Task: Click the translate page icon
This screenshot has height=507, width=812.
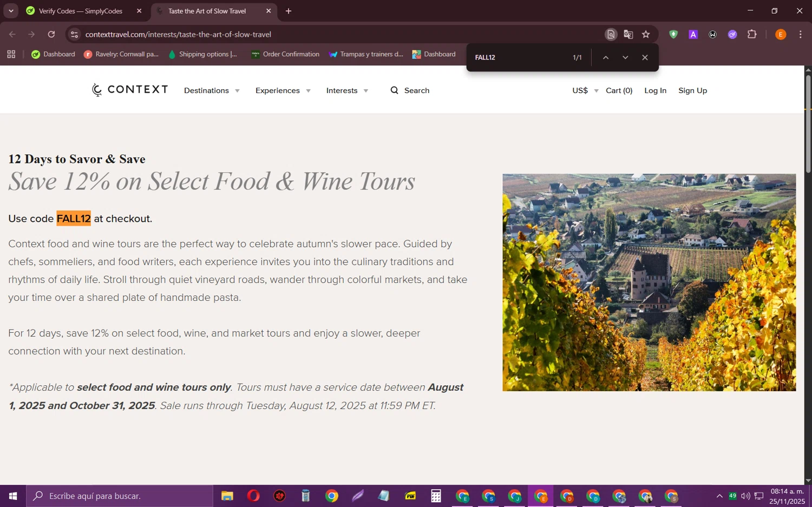Action: point(628,34)
